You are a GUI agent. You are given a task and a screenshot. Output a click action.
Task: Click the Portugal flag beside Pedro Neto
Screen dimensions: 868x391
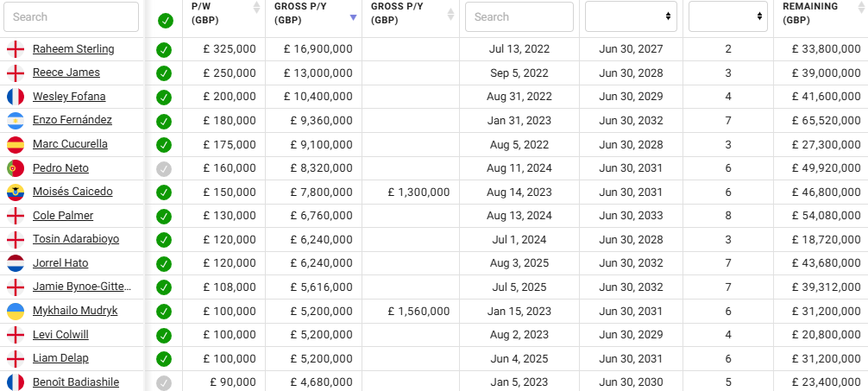tap(15, 168)
